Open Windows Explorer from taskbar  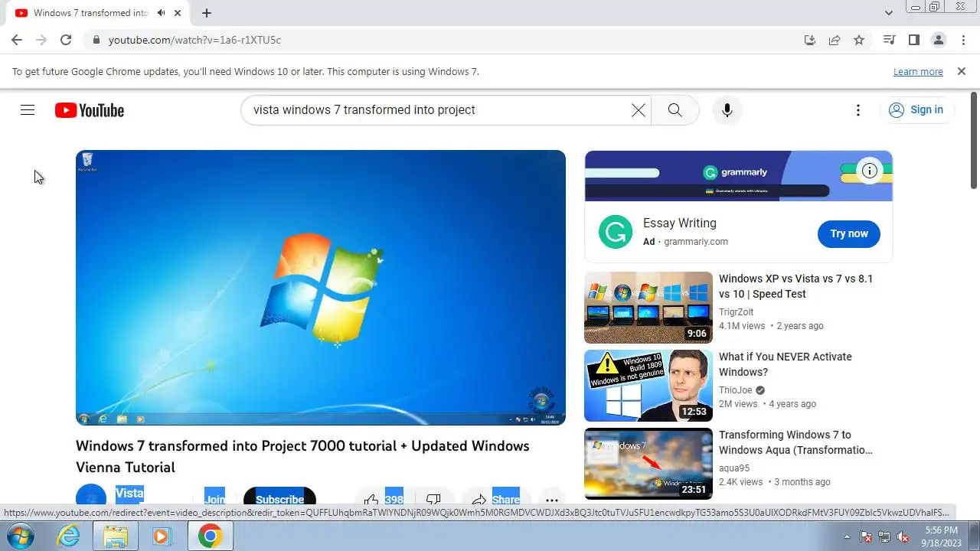pyautogui.click(x=116, y=536)
